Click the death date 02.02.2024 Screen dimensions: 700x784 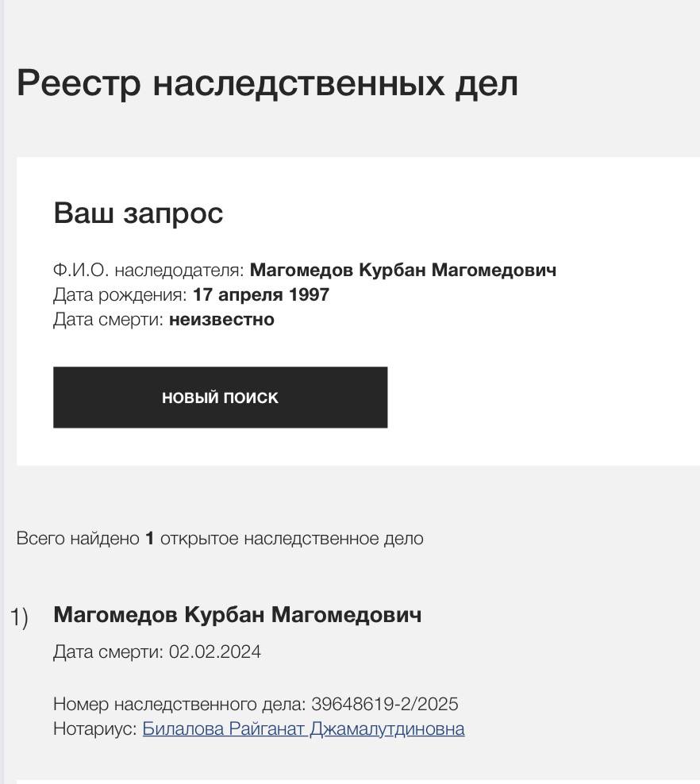pyautogui.click(x=214, y=652)
